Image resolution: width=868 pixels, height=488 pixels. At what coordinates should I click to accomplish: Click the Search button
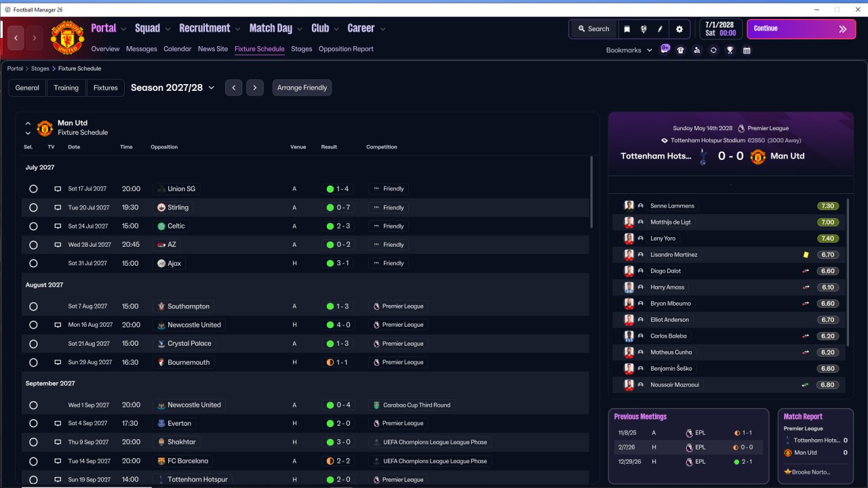pyautogui.click(x=593, y=29)
